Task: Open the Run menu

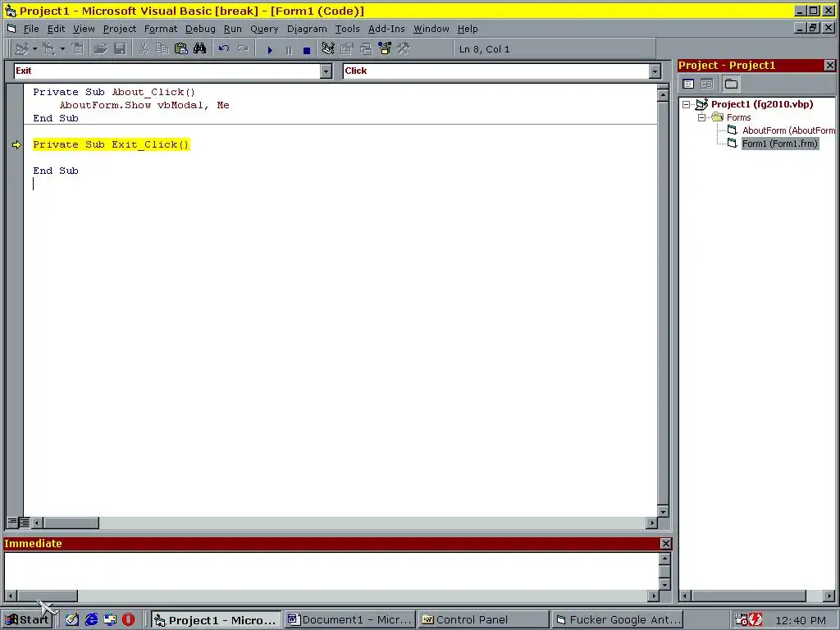Action: [232, 29]
